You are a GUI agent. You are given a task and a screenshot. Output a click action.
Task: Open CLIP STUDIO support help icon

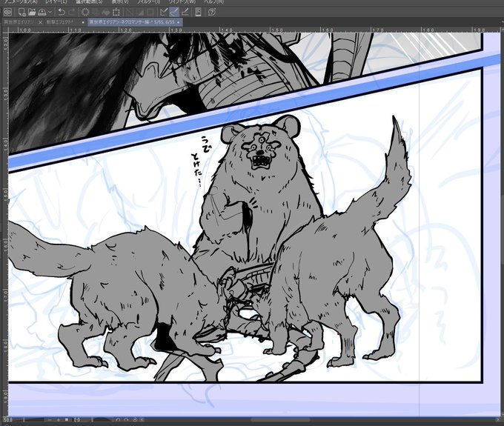pyautogui.click(x=212, y=12)
